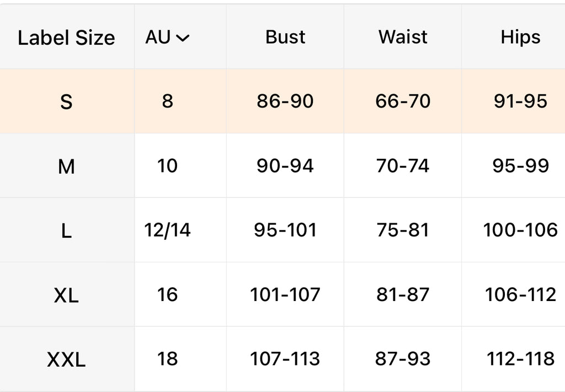Select the L label size cell
This screenshot has height=392, width=565.
click(66, 231)
